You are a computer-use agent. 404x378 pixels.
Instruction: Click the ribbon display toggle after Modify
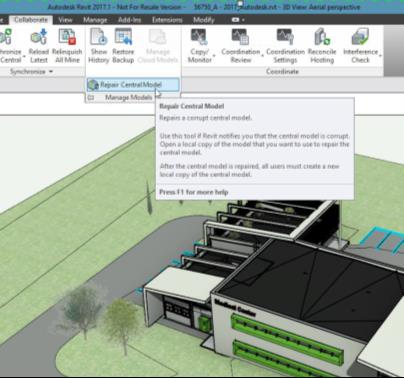tap(237, 20)
